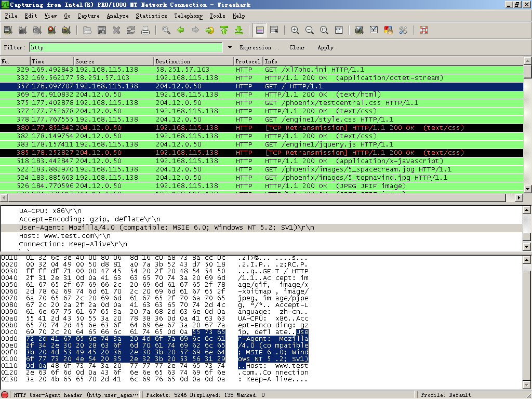Open capture options toolbar icon
The height and width of the screenshot is (399, 532).
23,30
